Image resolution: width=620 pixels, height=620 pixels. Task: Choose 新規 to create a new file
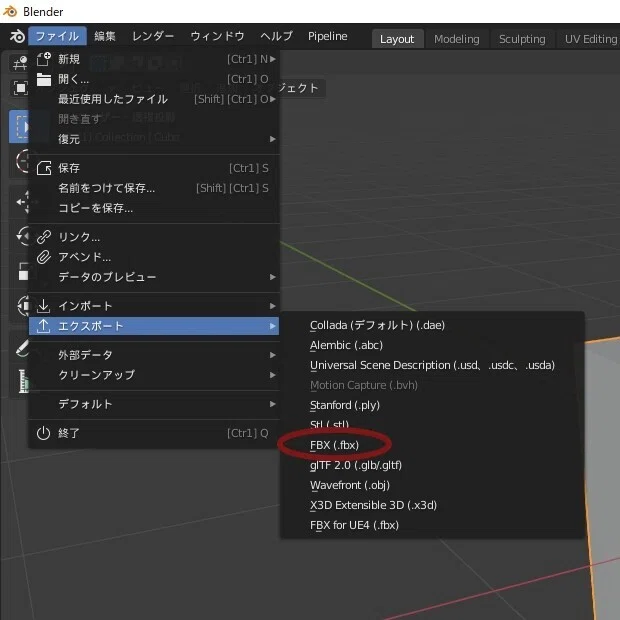(154, 59)
